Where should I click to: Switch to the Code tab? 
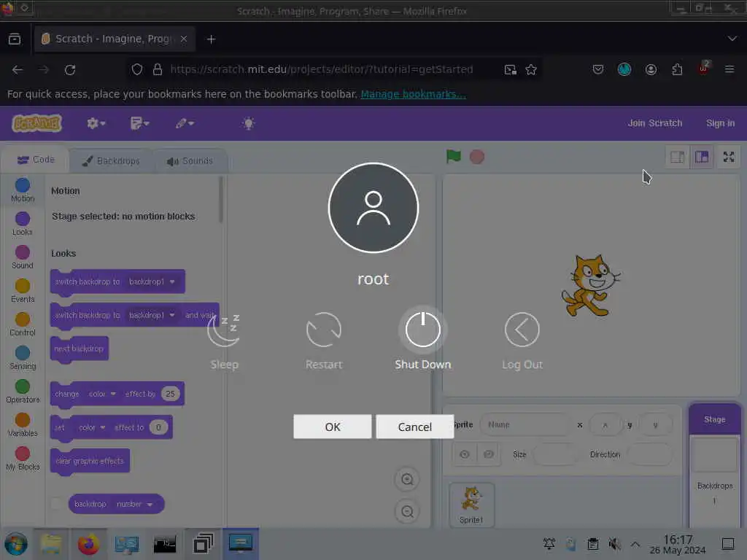36,160
